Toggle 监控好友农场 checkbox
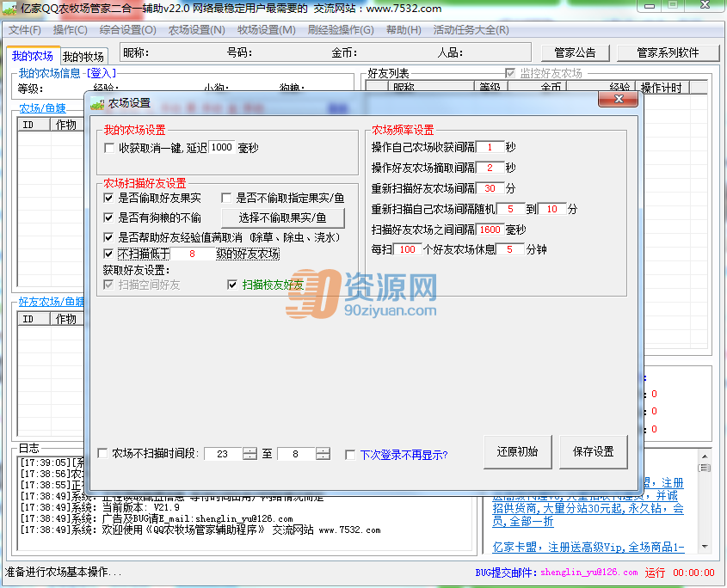The height and width of the screenshot is (588, 727). click(510, 73)
